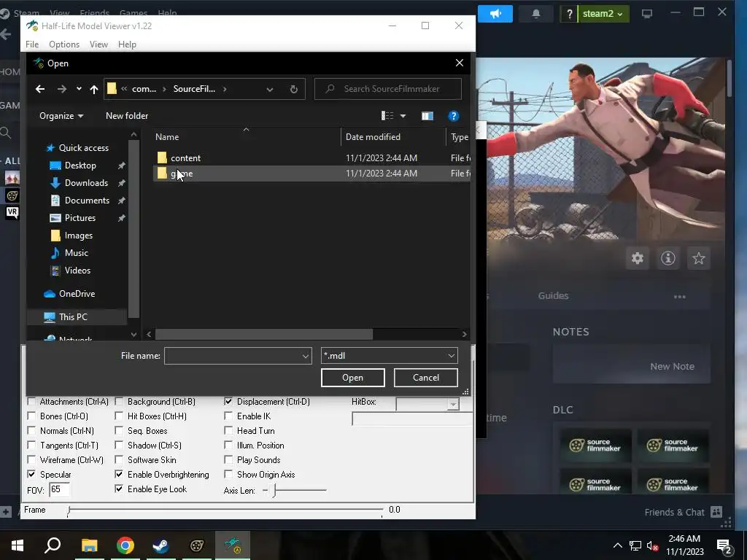Image resolution: width=747 pixels, height=560 pixels.
Task: Go back in the Open dialog
Action: 40,89
